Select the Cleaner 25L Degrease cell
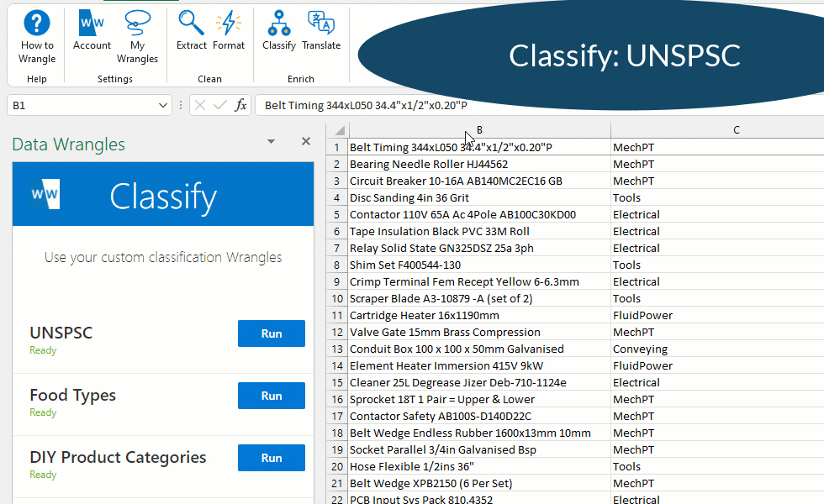Image resolution: width=824 pixels, height=504 pixels. click(479, 383)
